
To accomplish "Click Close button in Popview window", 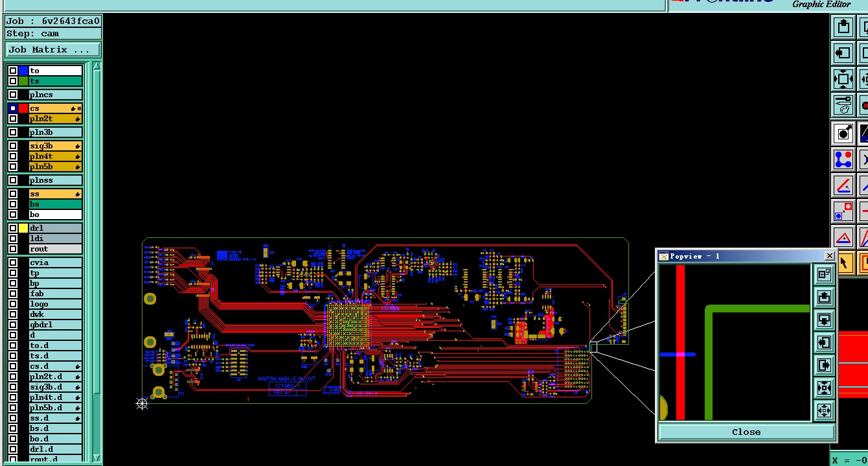I will coord(746,432).
